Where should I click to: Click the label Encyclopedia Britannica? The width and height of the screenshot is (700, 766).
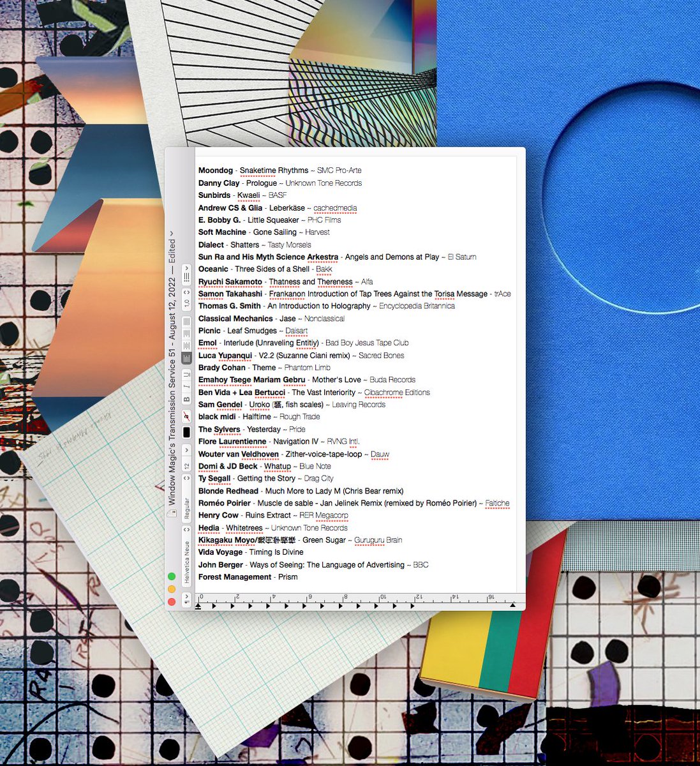(x=417, y=306)
